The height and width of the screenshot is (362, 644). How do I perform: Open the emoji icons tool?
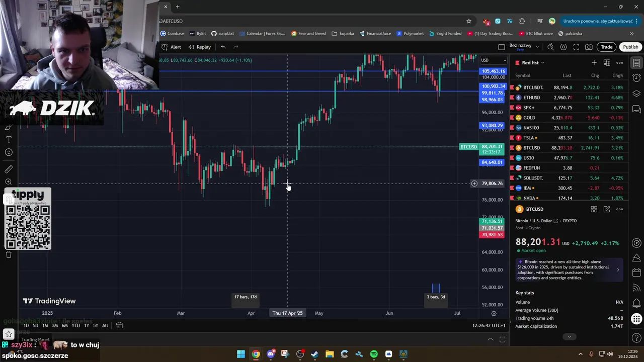pyautogui.click(x=9, y=152)
